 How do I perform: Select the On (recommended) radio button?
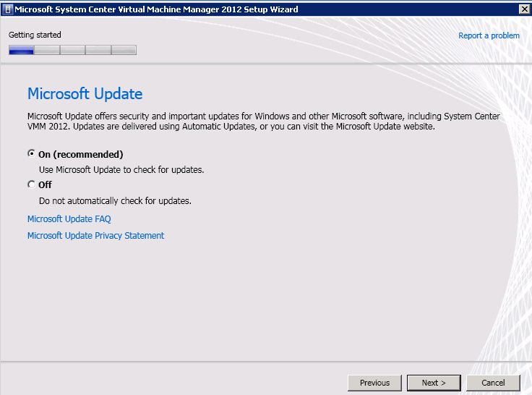(x=32, y=154)
